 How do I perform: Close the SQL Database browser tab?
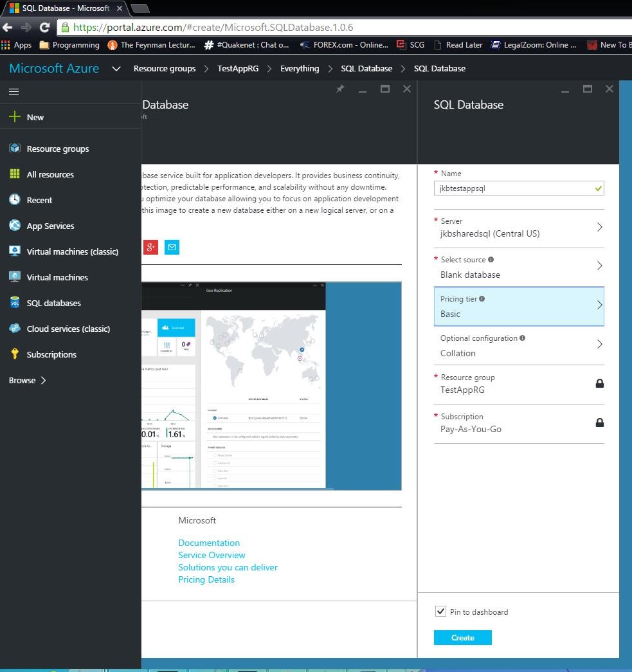tap(120, 8)
